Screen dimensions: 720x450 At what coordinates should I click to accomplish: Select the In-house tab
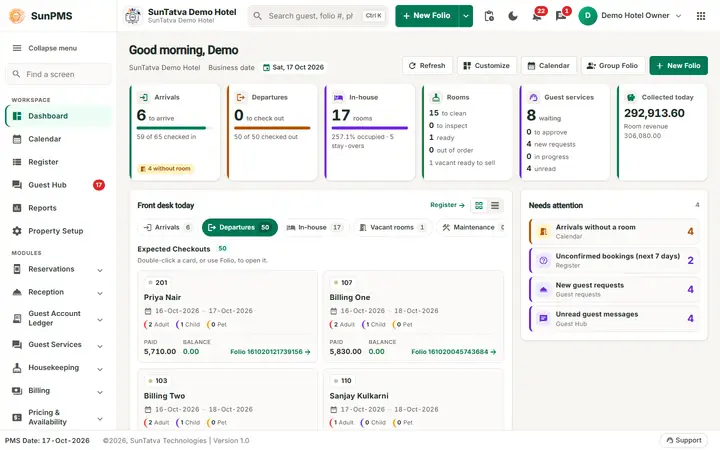pyautogui.click(x=315, y=227)
